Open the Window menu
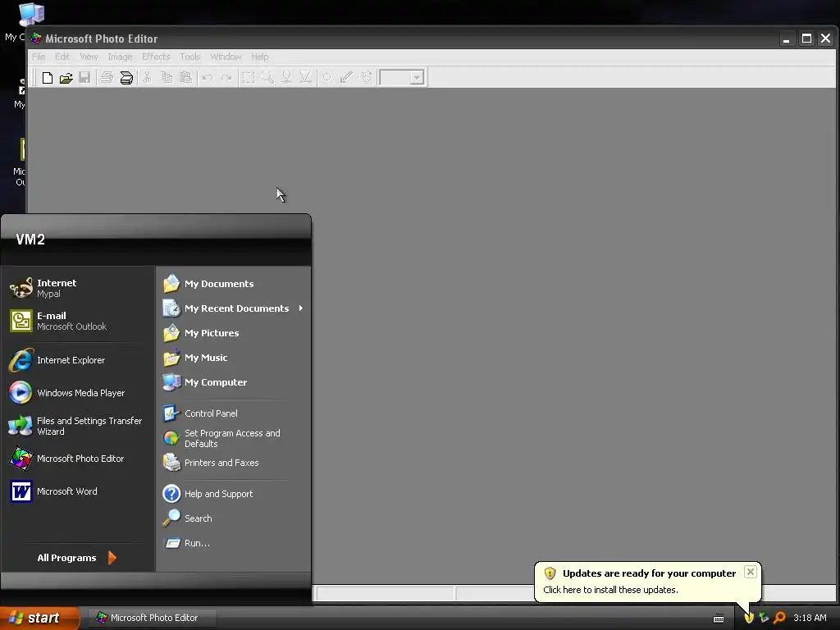840x630 pixels. [x=226, y=57]
